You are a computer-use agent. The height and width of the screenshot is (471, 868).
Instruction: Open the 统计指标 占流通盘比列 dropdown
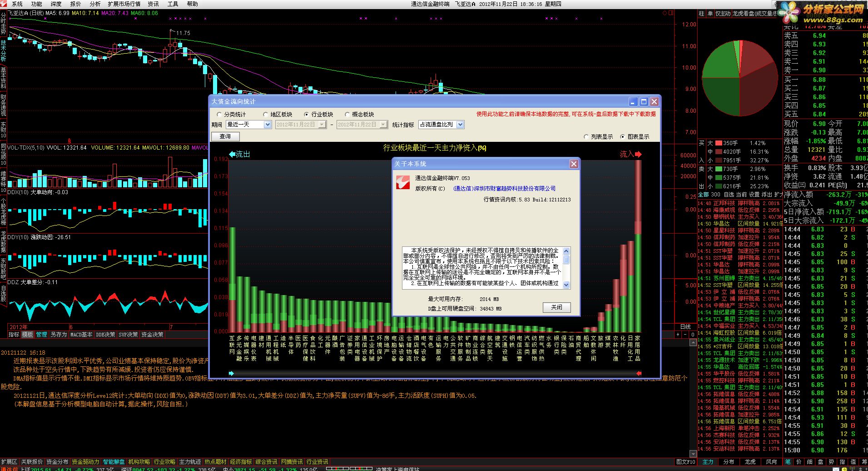point(441,125)
